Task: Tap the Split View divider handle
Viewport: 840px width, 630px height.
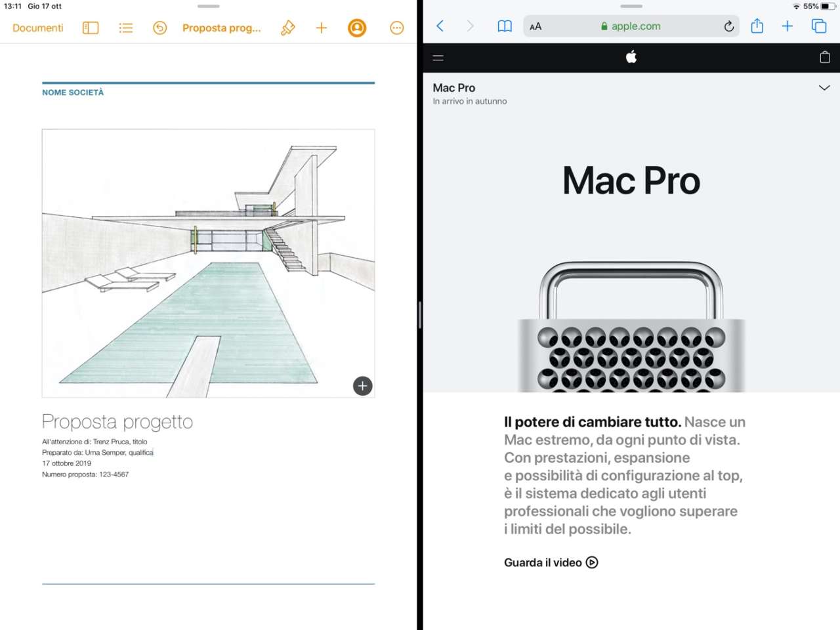Action: tap(419, 315)
